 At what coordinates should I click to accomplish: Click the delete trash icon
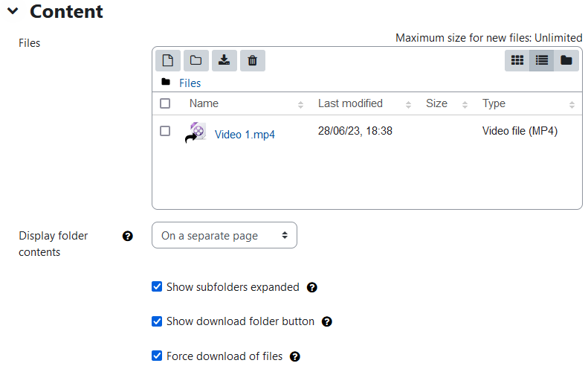[253, 60]
